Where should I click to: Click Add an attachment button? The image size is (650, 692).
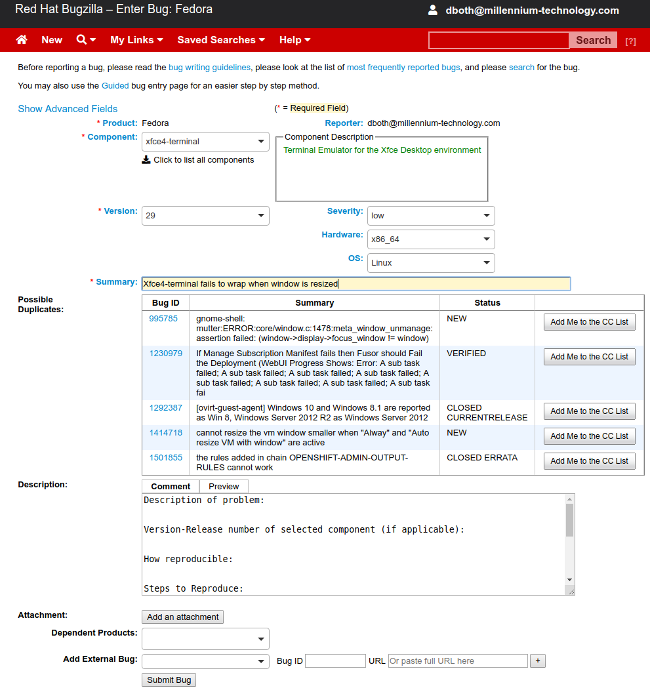[x=183, y=617]
